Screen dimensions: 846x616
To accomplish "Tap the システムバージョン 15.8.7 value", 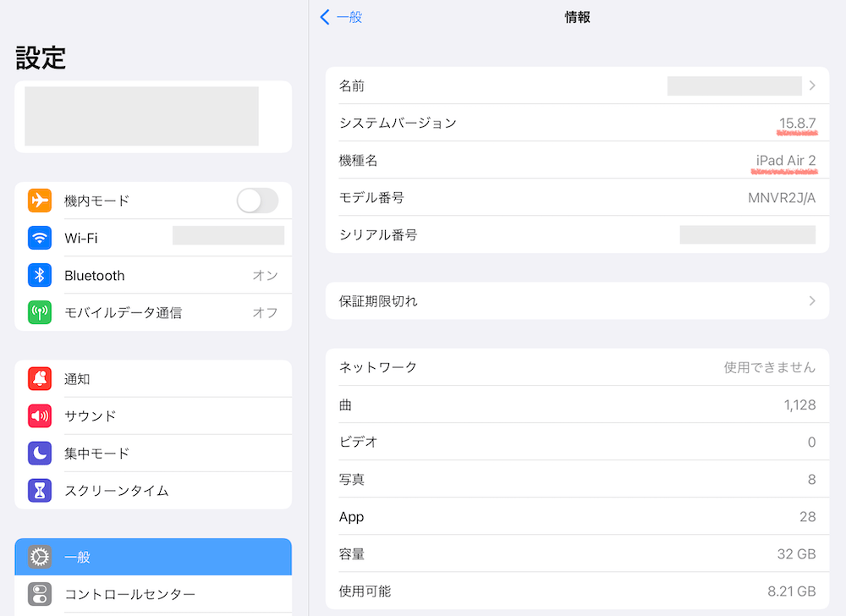I will point(798,123).
